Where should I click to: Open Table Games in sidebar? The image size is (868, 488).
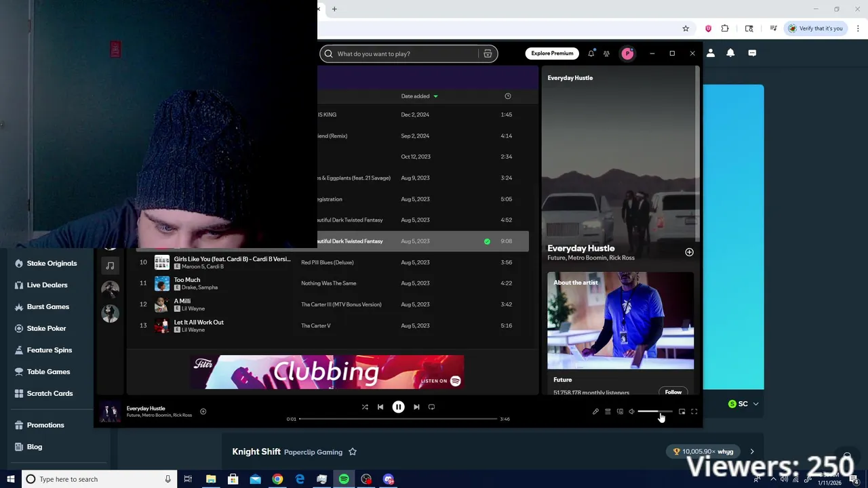click(48, 371)
